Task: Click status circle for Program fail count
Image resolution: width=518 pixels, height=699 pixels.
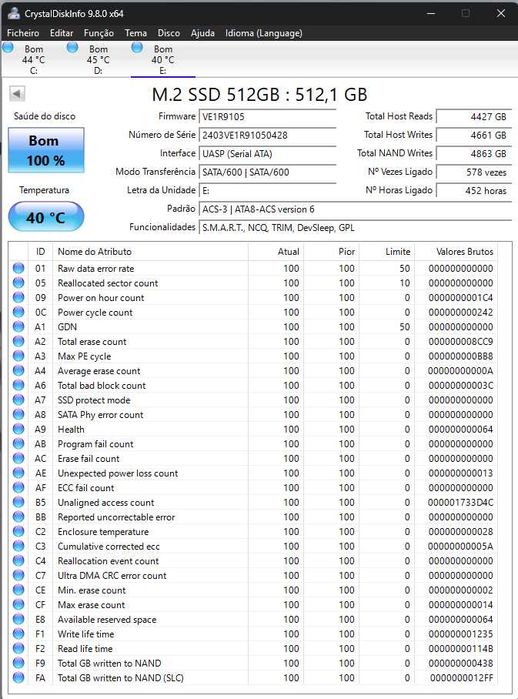Action: coord(18,444)
